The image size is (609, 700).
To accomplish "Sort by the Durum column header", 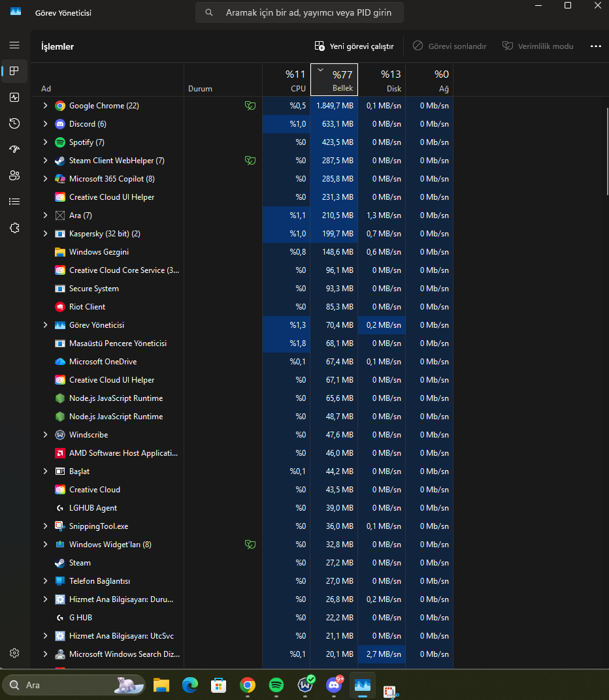I will pos(223,80).
